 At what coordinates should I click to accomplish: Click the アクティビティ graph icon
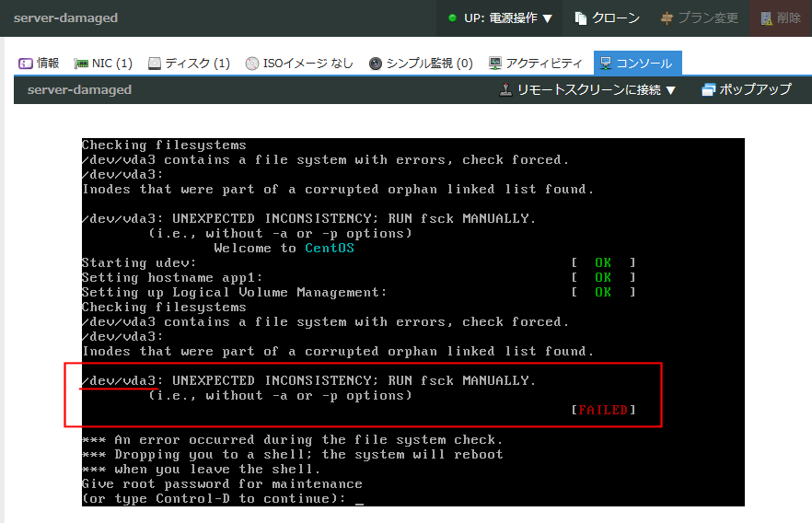495,64
